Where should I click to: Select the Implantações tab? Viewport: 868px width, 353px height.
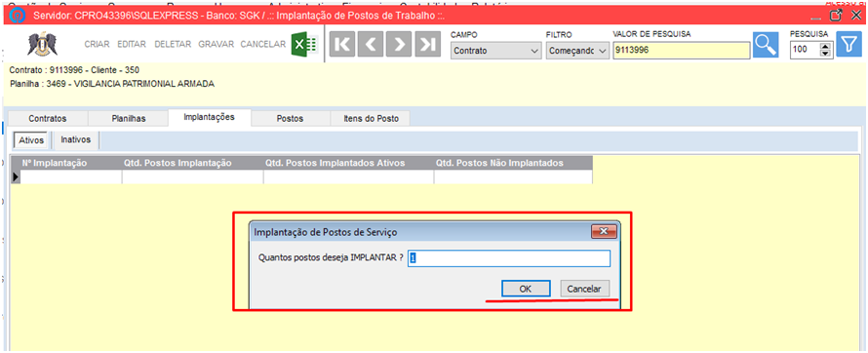(x=210, y=117)
